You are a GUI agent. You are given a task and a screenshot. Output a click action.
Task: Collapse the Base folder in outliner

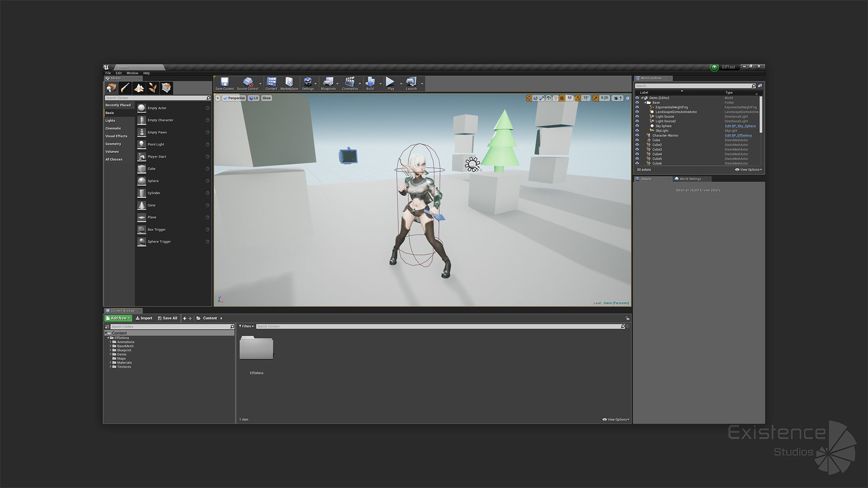tap(645, 103)
